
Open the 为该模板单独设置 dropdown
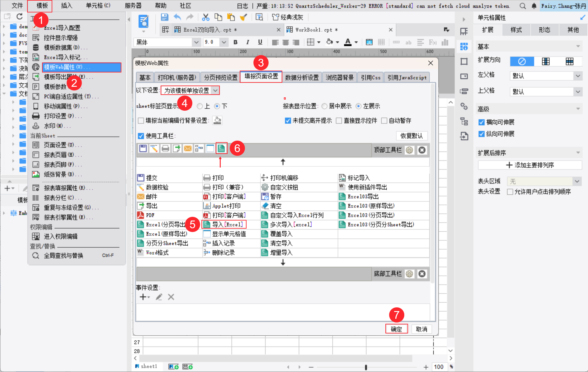(216, 90)
